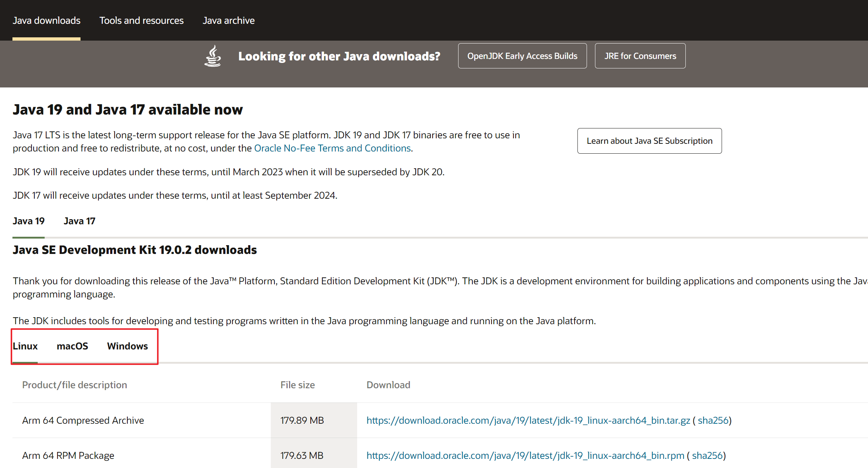Download the jdk-19 linux-aarch64 rpm package link

(525, 456)
